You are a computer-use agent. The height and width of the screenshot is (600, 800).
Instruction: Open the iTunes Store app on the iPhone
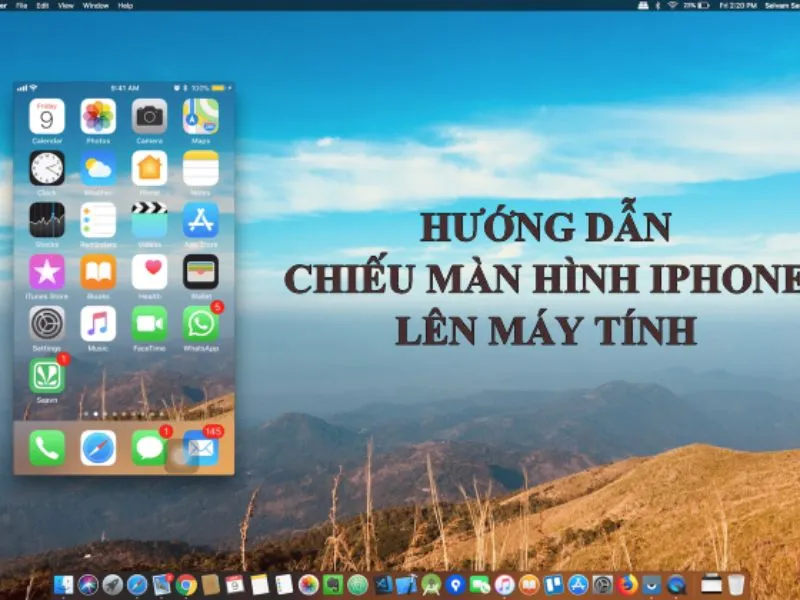[47, 272]
